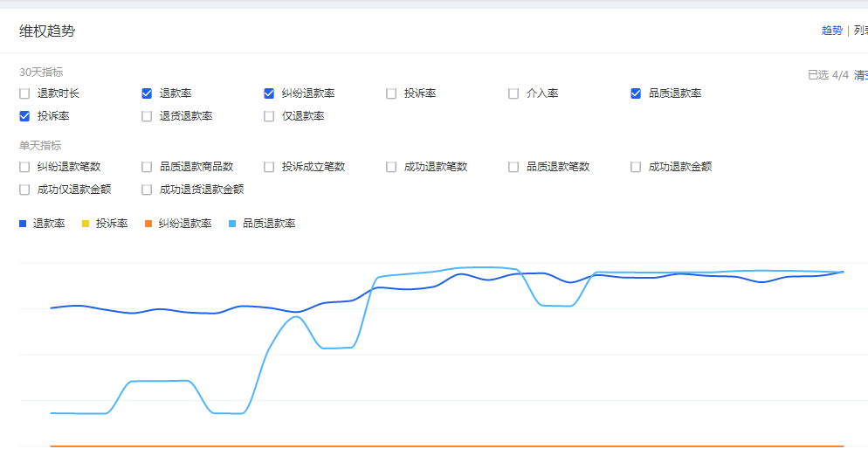Click the light blue 品质退款率 legend swatch

click(232, 224)
